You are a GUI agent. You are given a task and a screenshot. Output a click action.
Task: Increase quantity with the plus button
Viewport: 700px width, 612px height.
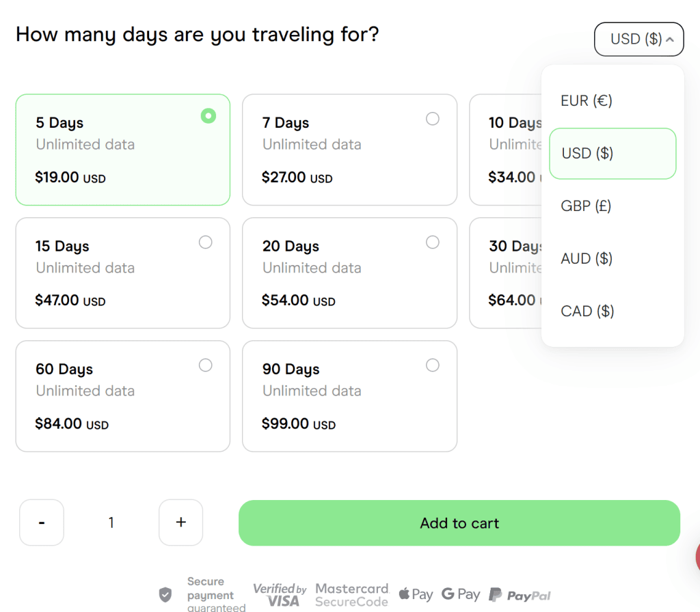[x=180, y=523]
